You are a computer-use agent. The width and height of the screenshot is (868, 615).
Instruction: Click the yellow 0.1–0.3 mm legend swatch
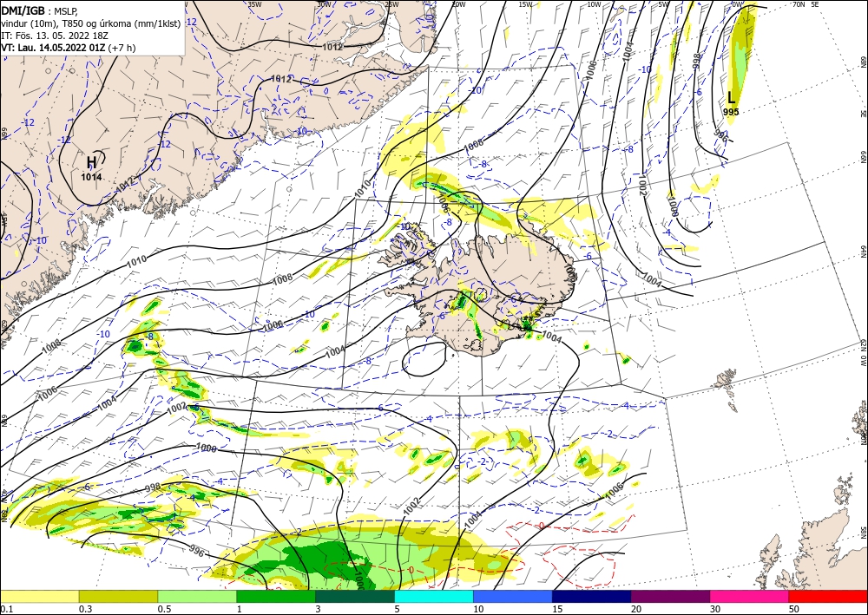[x=39, y=596]
